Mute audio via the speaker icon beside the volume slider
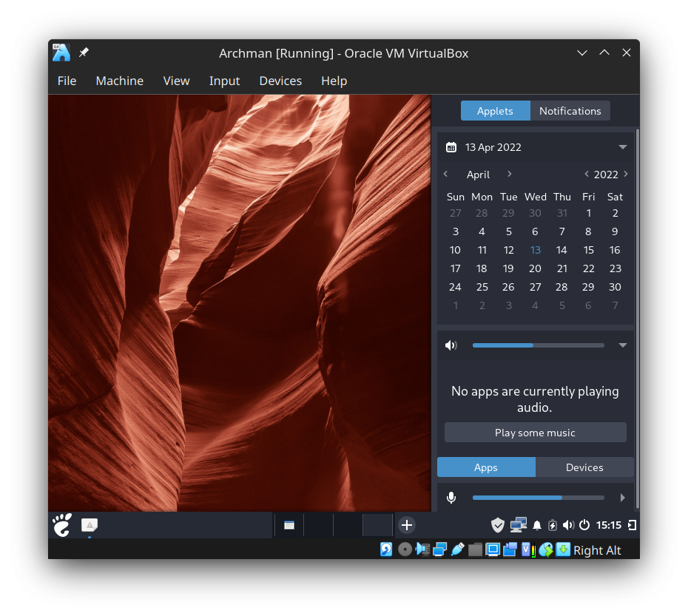This screenshot has height=616, width=688. point(451,345)
